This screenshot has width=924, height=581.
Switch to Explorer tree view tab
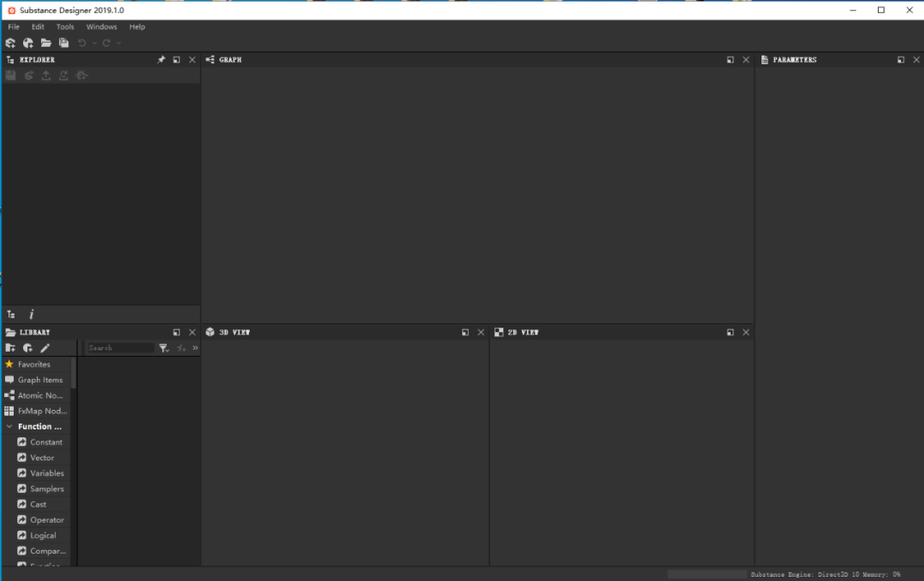pyautogui.click(x=11, y=315)
